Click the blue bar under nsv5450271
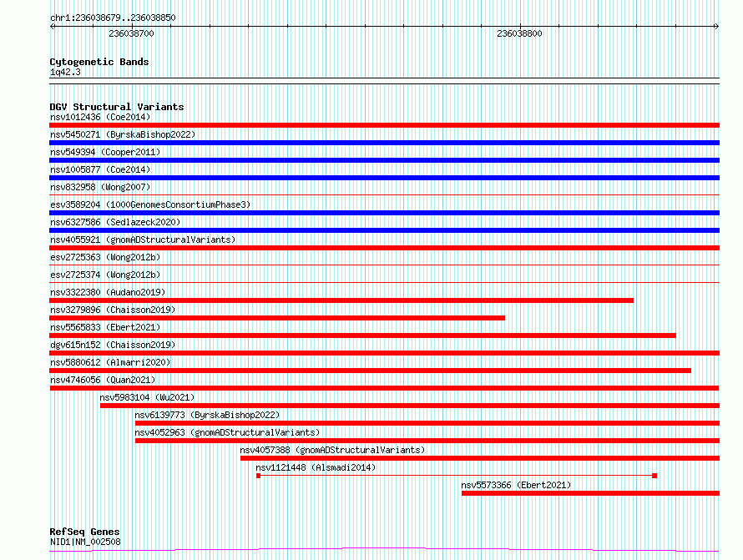The width and height of the screenshot is (743, 560). (384, 143)
